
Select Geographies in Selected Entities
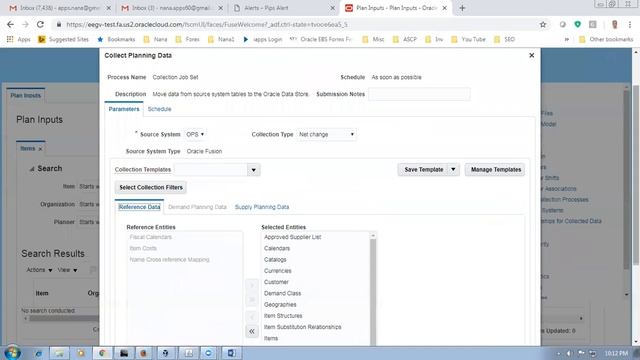click(x=280, y=304)
